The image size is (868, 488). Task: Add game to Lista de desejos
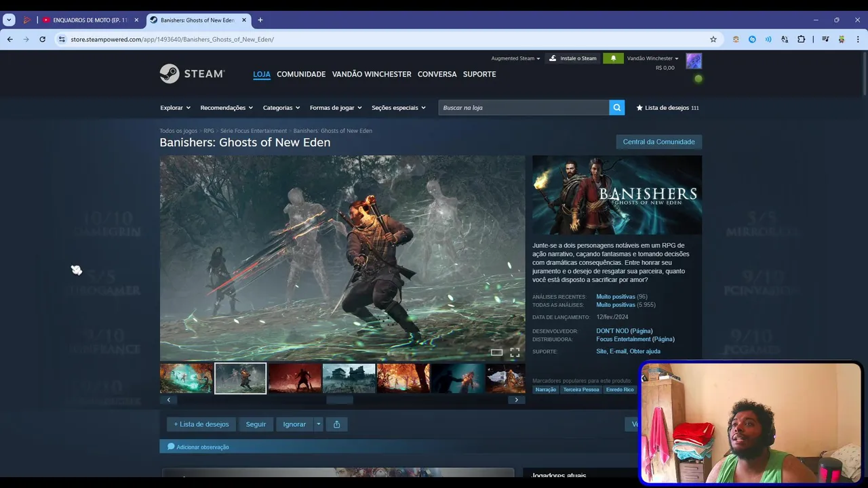tap(201, 424)
